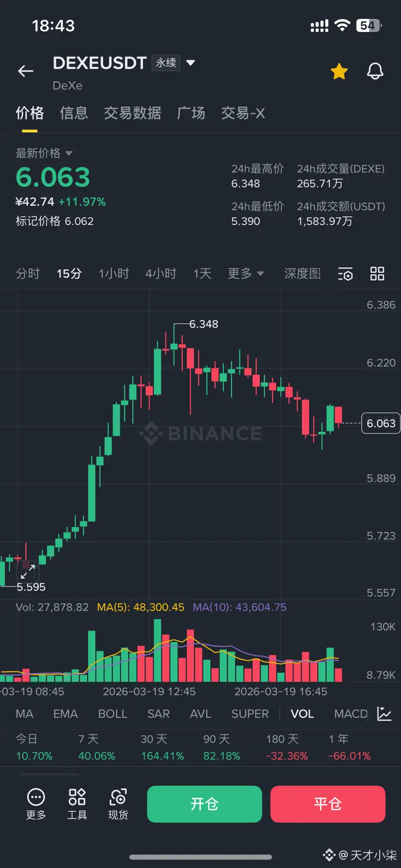The image size is (401, 868).
Task: Toggle the favorite star icon
Action: (339, 71)
